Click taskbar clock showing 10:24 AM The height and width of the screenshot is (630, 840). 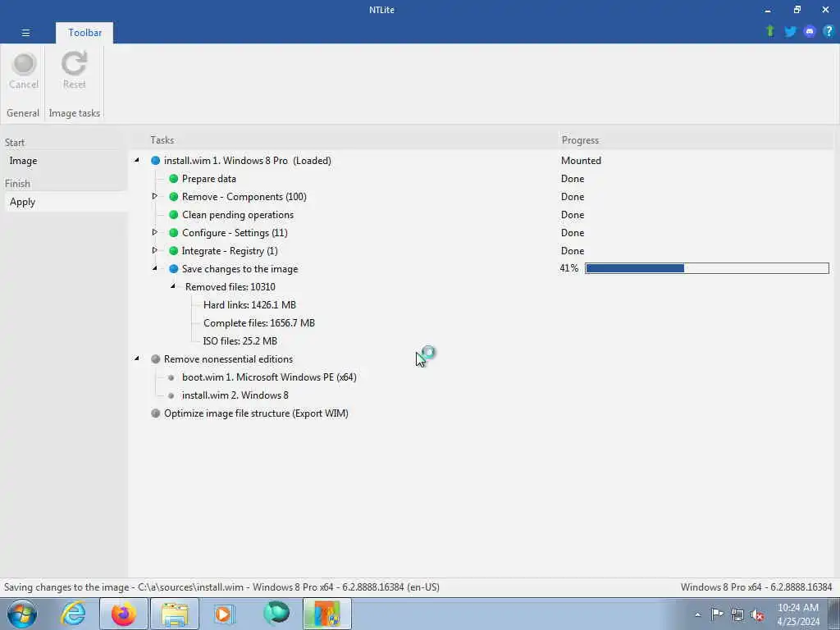pyautogui.click(x=797, y=614)
